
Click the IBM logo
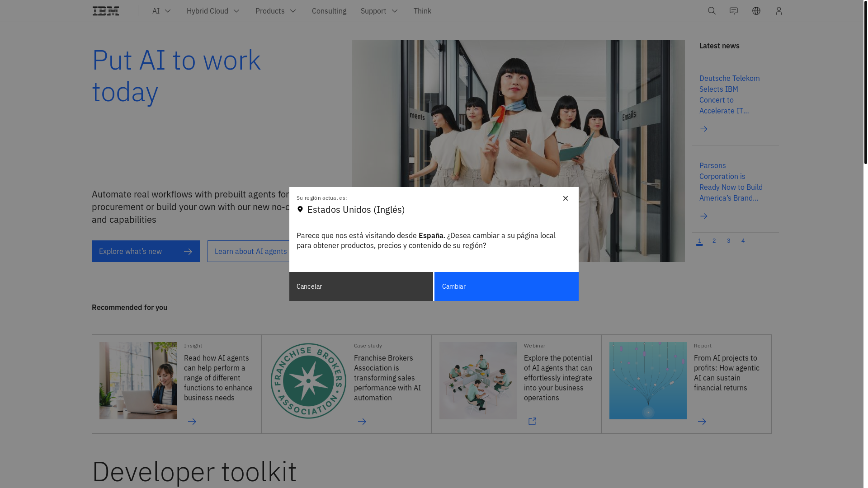pyautogui.click(x=106, y=11)
